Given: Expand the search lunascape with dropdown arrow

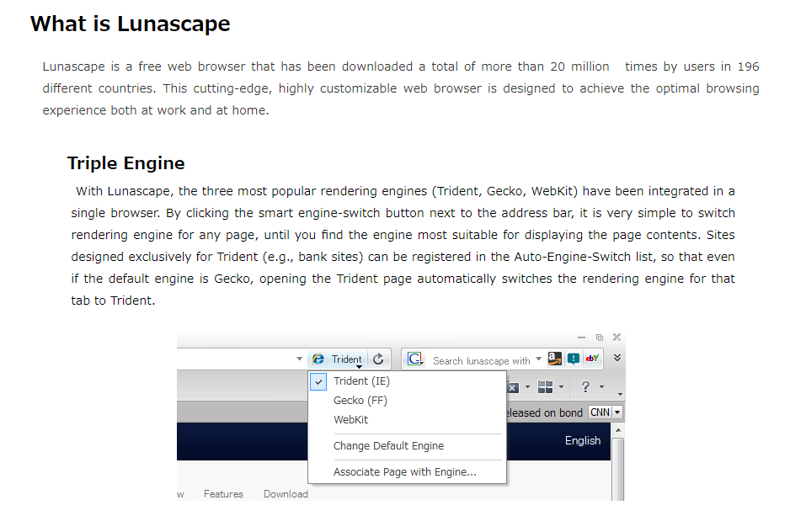Looking at the screenshot, I should 539,359.
